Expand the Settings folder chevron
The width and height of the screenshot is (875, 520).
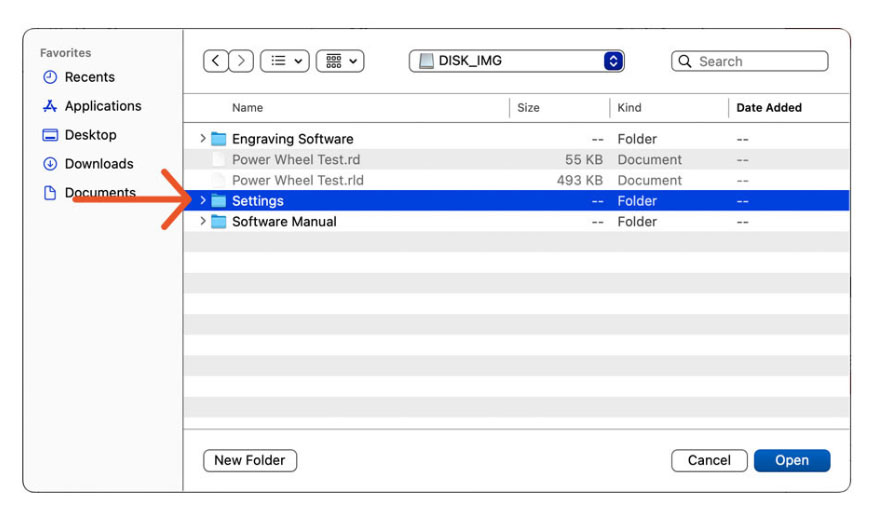pos(203,200)
